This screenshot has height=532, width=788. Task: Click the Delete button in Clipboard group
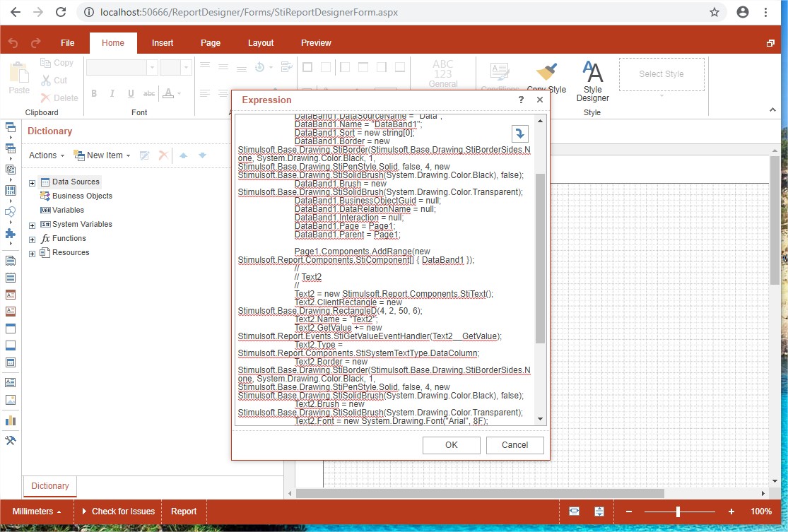[x=59, y=98]
